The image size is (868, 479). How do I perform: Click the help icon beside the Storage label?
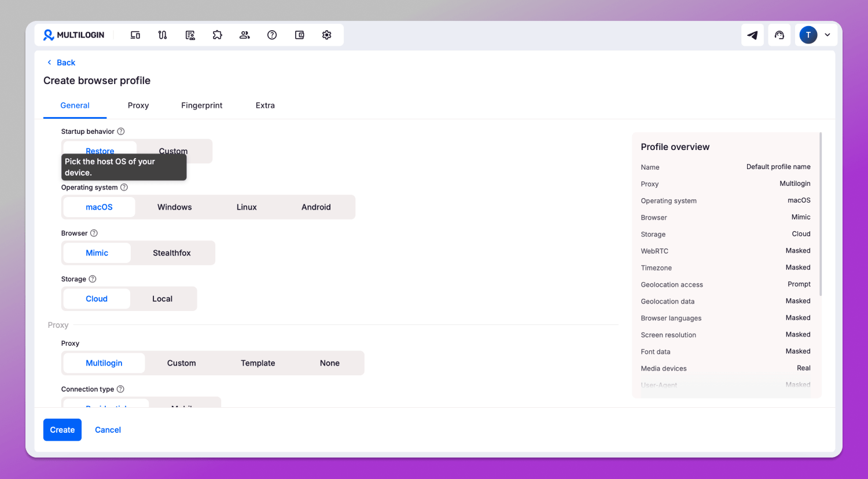click(93, 279)
